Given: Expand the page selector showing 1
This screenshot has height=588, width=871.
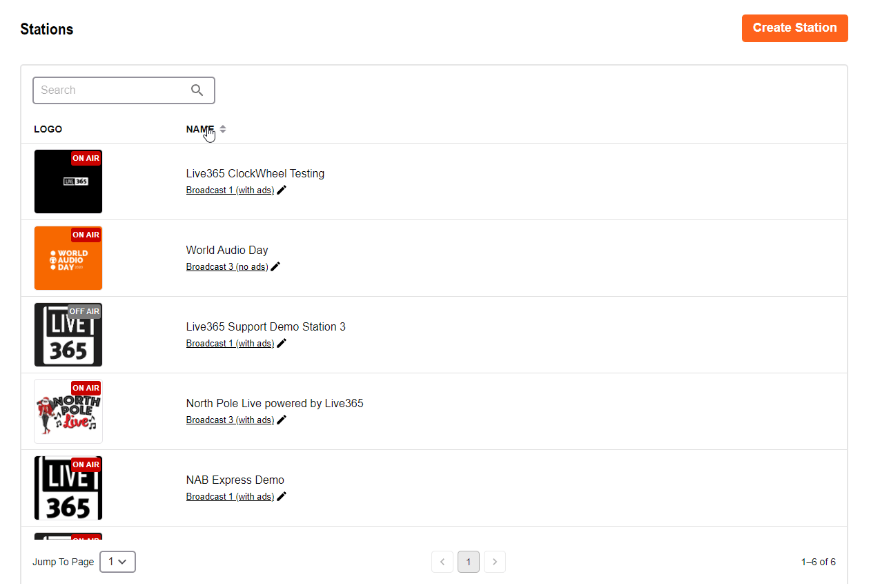Looking at the screenshot, I should [117, 561].
